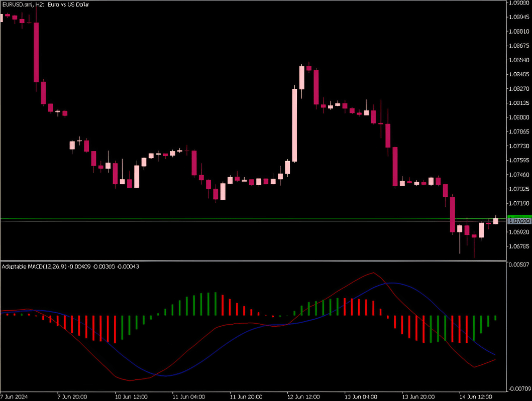This screenshot has width=532, height=401.
Task: Select the last candle on the chart
Action: [495, 221]
